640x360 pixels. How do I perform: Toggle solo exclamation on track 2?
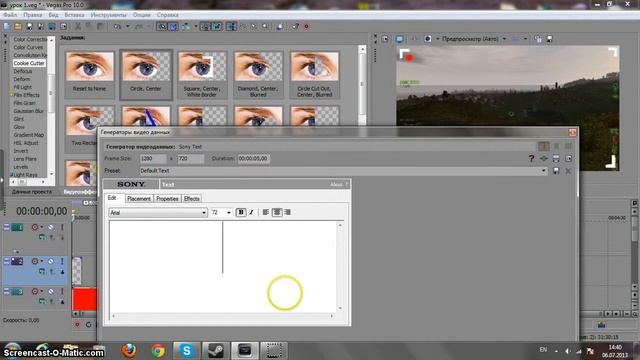click(x=62, y=261)
